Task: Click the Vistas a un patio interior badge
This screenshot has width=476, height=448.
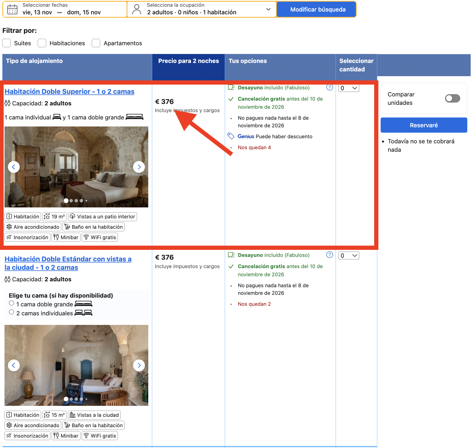Action: 102,217
